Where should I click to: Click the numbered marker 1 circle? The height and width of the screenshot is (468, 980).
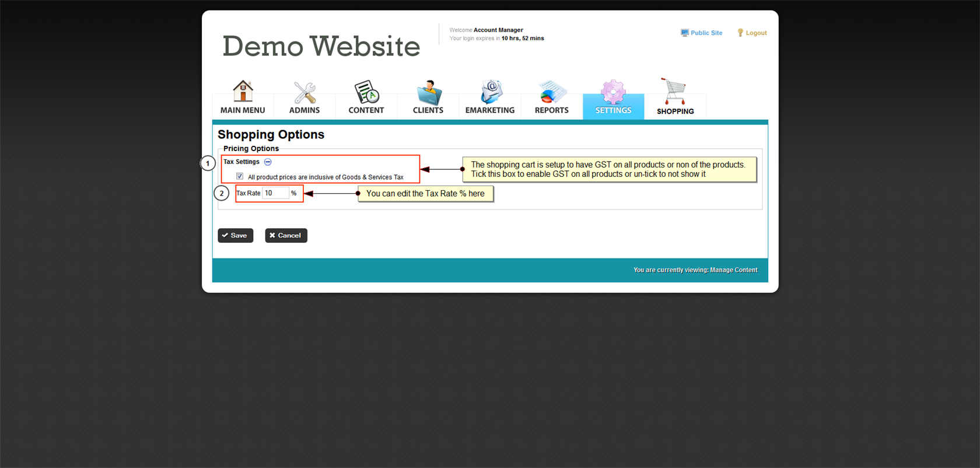[208, 163]
